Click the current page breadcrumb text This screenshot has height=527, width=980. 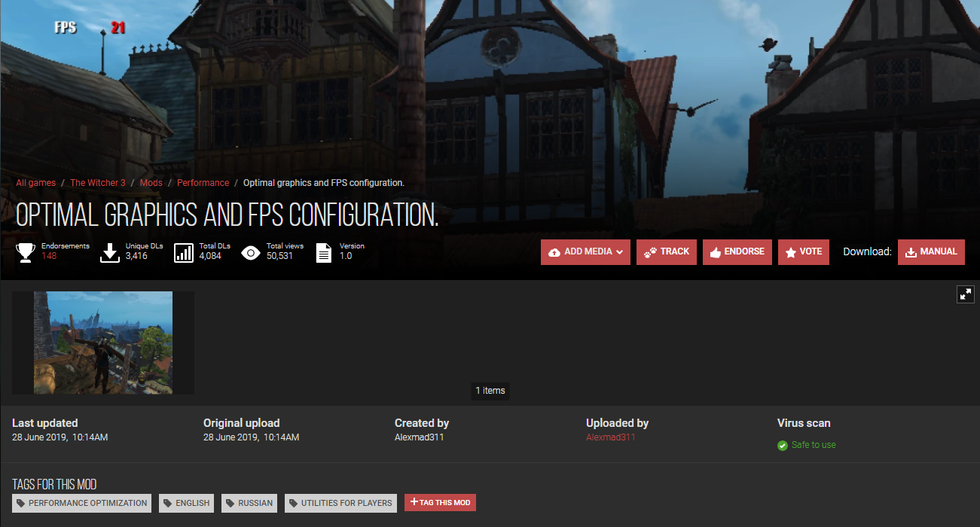[324, 183]
